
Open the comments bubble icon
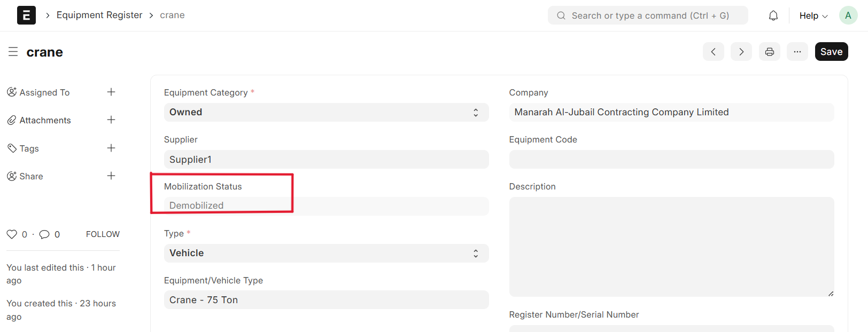click(44, 234)
